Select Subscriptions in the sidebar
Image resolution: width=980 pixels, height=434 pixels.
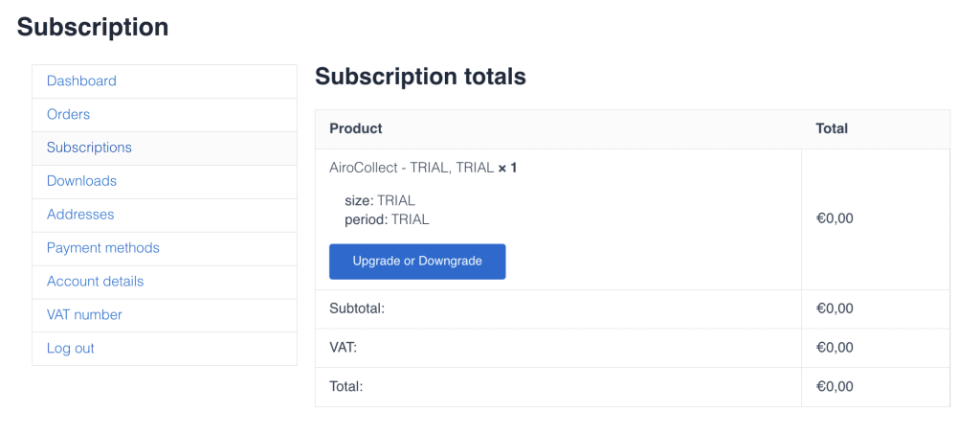[x=89, y=148]
